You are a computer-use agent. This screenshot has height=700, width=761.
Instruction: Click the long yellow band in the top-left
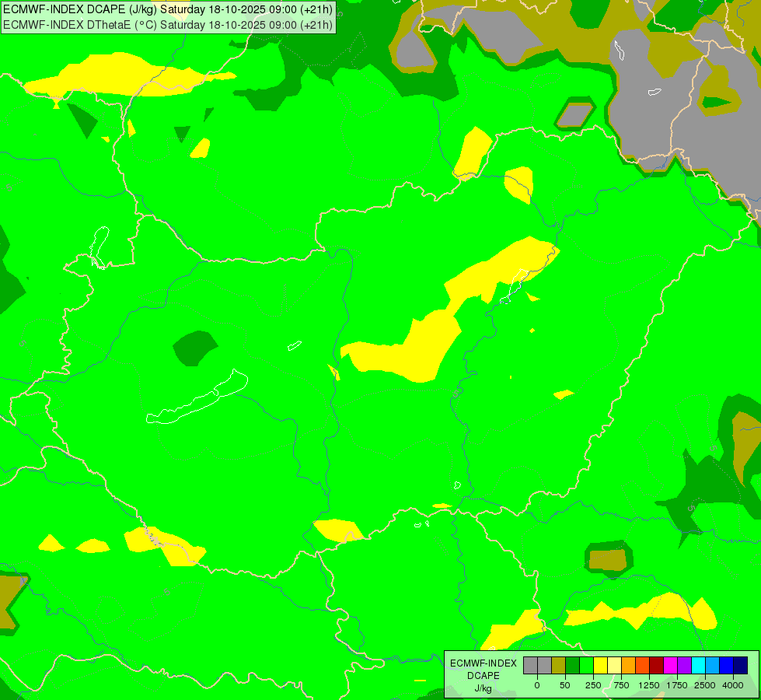[x=124, y=74]
